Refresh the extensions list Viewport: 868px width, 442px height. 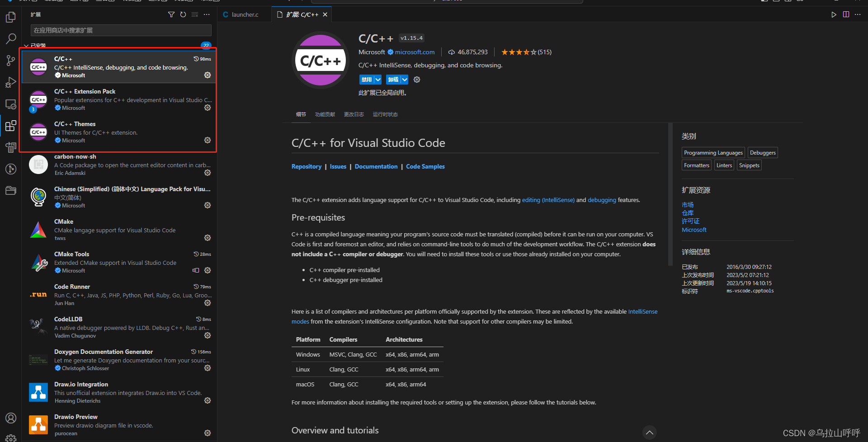pyautogui.click(x=183, y=15)
